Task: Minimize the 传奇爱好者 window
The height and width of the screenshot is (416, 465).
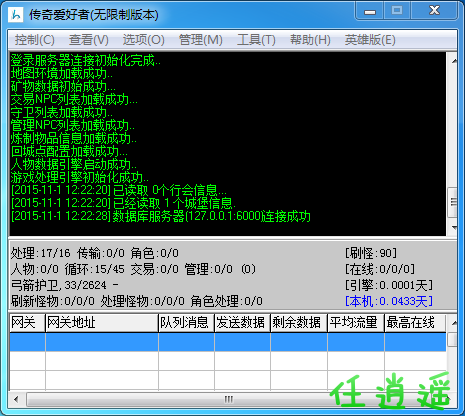Action: [370, 11]
